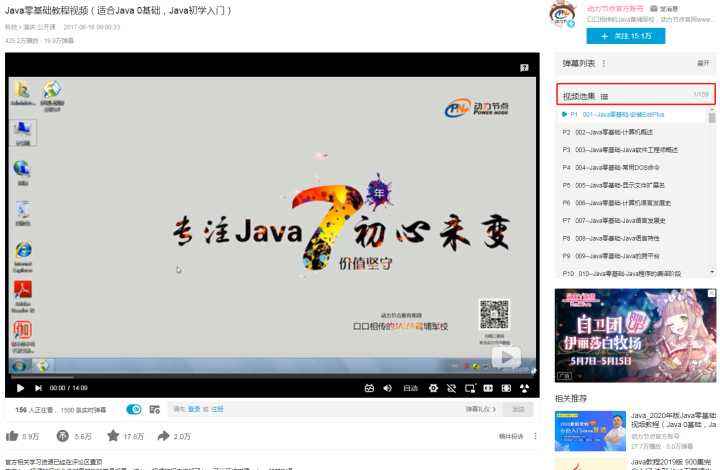720x470 pixels.
Task: Like the video with thumbs-up icon
Action: (12, 436)
